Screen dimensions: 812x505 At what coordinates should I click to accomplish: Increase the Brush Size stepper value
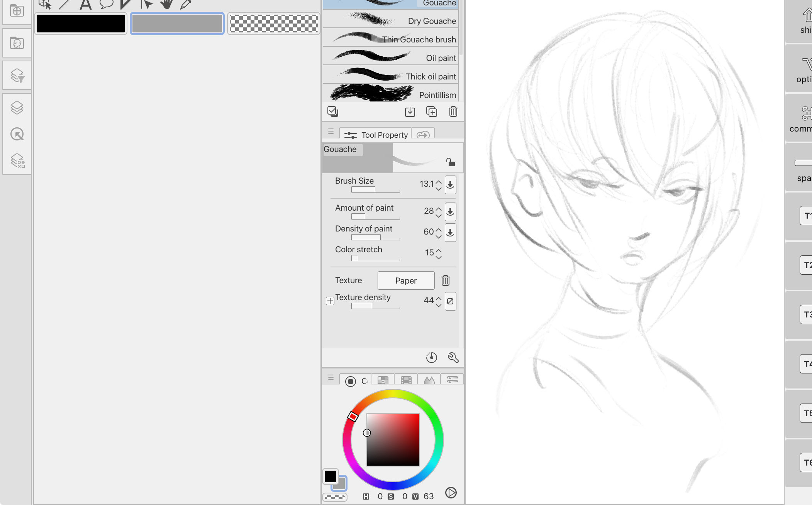(x=439, y=181)
